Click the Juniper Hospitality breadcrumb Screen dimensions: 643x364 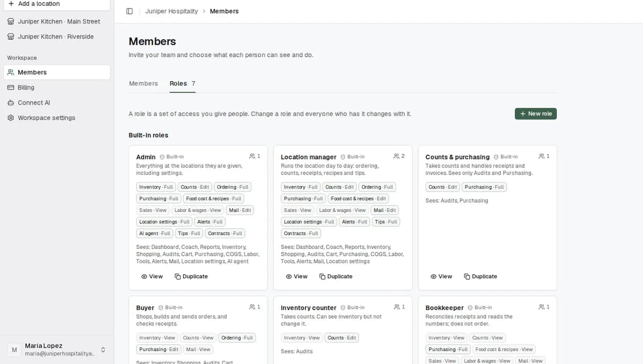[x=171, y=11]
